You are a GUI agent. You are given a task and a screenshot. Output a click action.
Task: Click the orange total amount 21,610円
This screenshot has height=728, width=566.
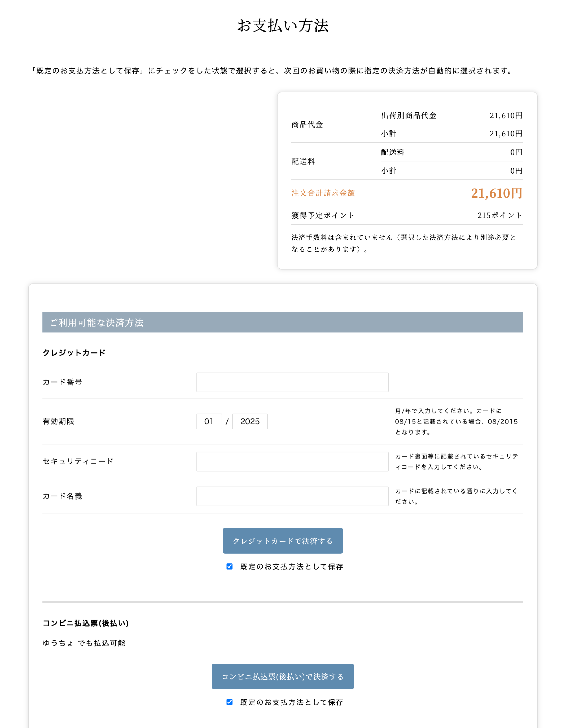click(x=496, y=193)
